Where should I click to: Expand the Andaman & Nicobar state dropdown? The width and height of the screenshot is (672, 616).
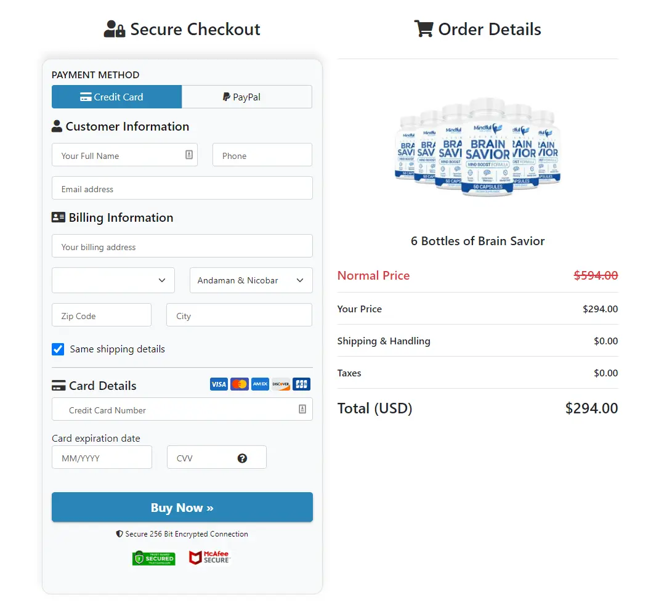point(251,280)
